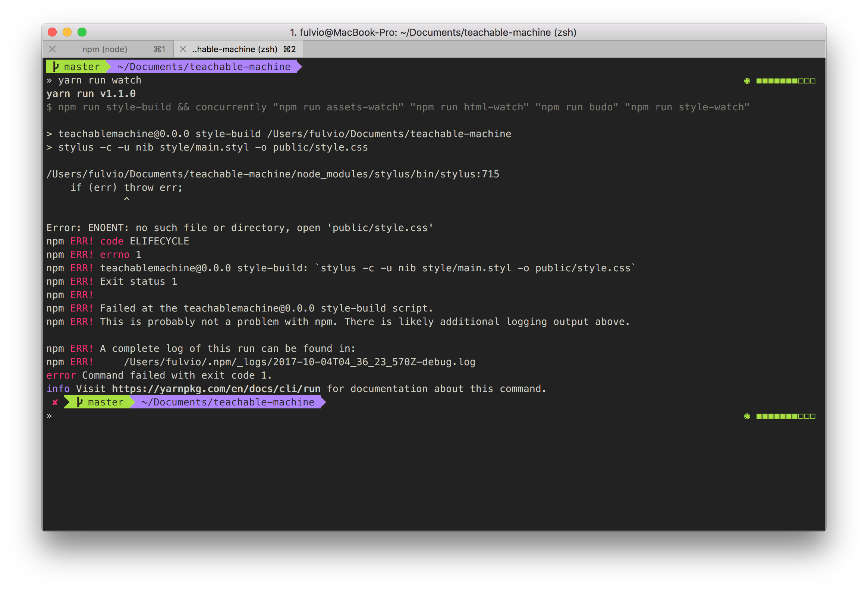The height and width of the screenshot is (591, 868).
Task: Click the bottom green circle status indicator
Action: pyautogui.click(x=746, y=416)
